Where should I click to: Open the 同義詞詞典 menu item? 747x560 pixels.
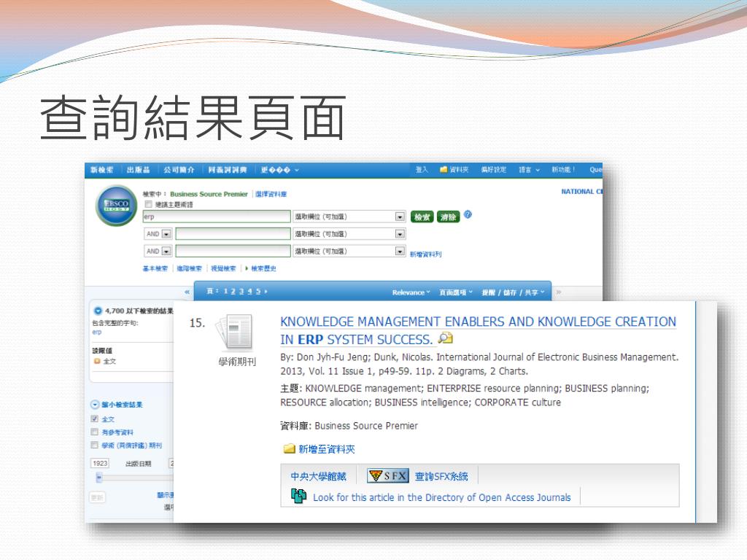click(x=228, y=169)
